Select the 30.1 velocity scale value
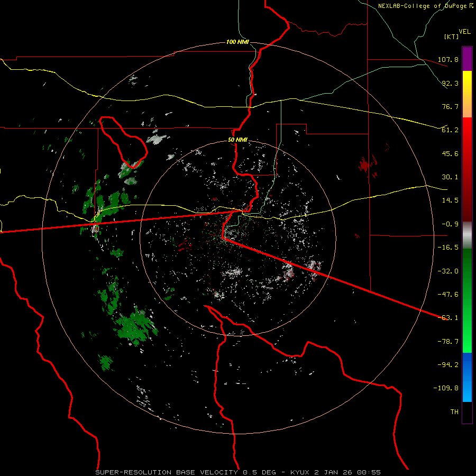The image size is (476, 476). coord(450,177)
